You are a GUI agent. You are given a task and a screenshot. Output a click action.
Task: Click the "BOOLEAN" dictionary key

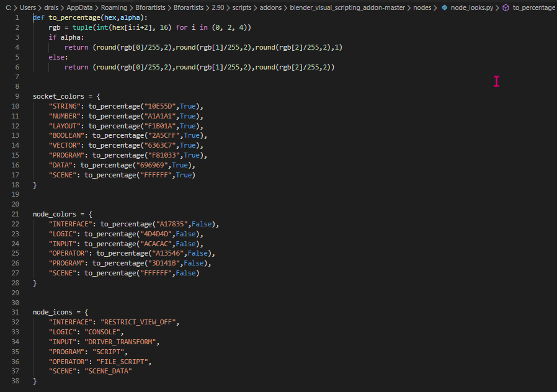[x=66, y=135]
